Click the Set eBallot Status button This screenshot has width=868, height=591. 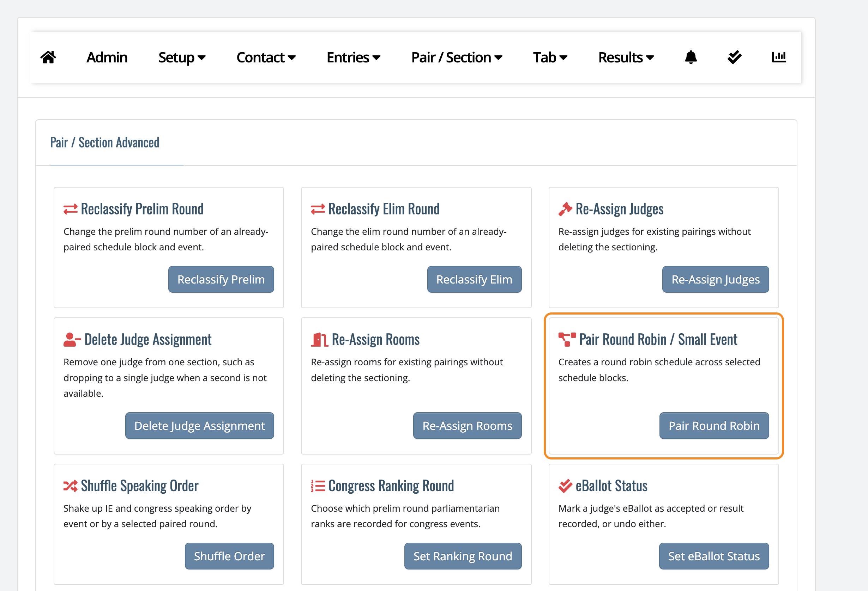pos(714,556)
